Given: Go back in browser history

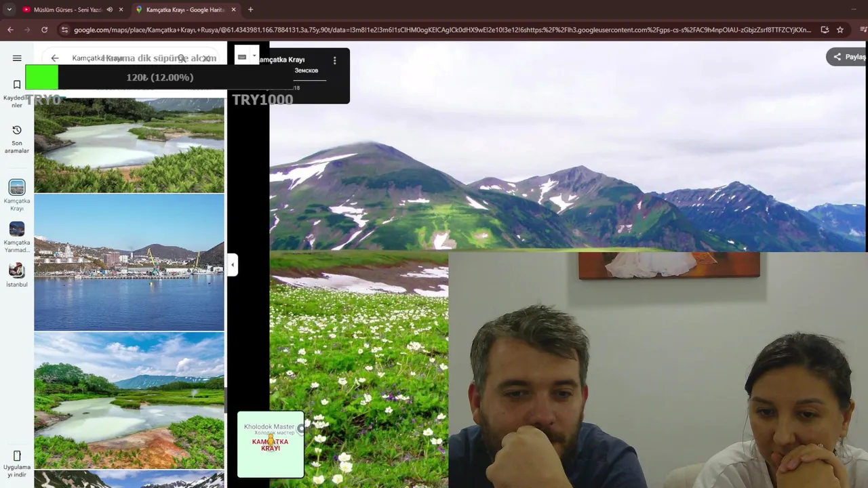Looking at the screenshot, I should [10, 30].
